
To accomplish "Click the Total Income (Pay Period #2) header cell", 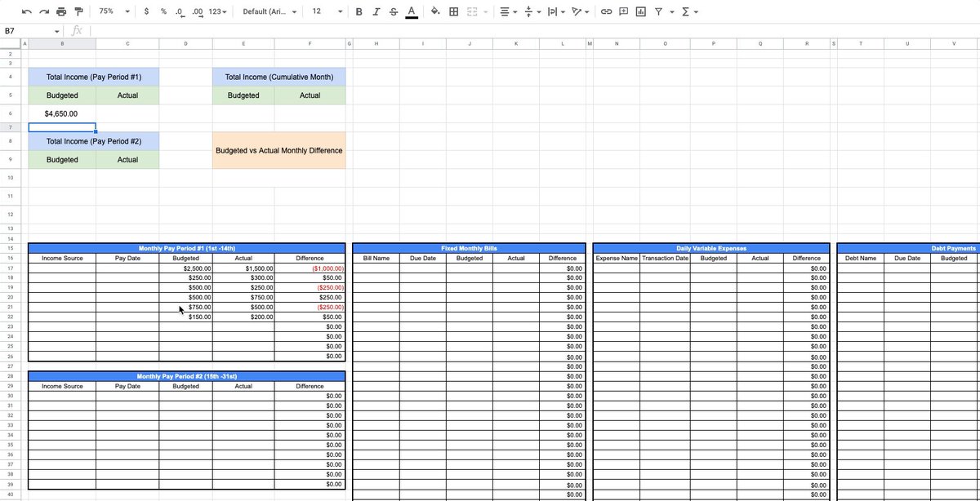I will 94,141.
